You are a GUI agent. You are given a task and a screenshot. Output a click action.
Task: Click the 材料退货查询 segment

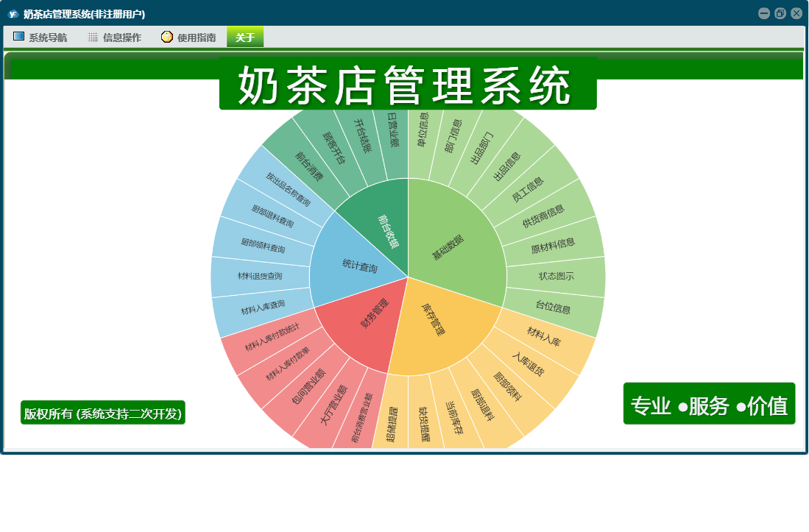[260, 277]
